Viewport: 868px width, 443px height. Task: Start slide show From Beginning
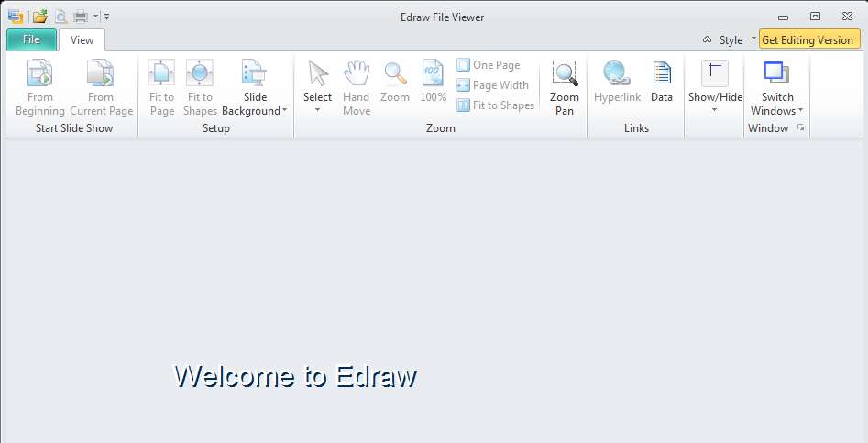pyautogui.click(x=39, y=88)
